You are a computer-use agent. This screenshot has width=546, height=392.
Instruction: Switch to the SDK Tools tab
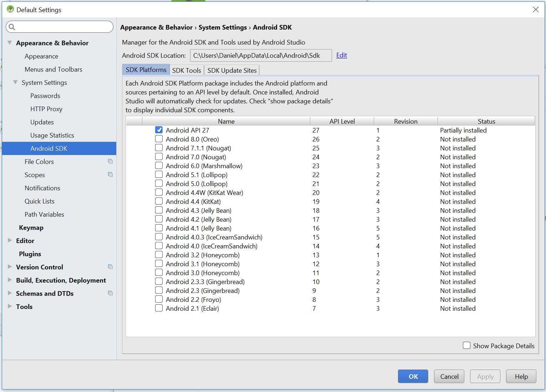(187, 70)
